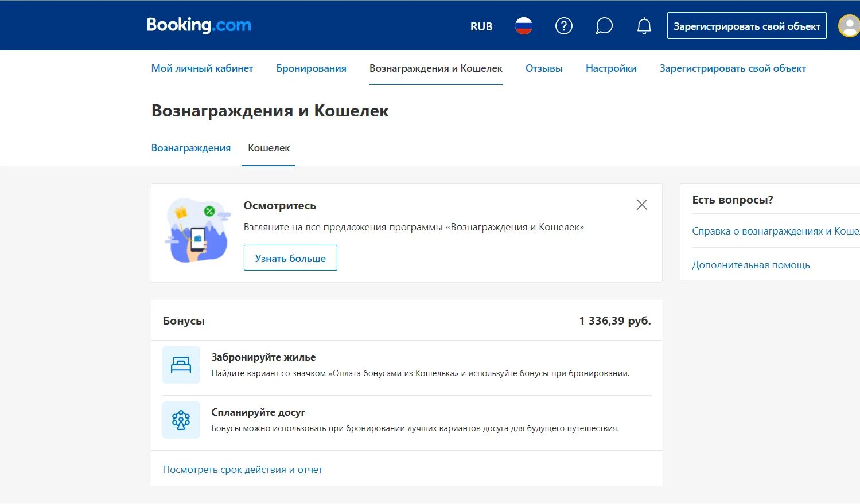Click the ferris wheel icon for досуг

click(x=181, y=420)
